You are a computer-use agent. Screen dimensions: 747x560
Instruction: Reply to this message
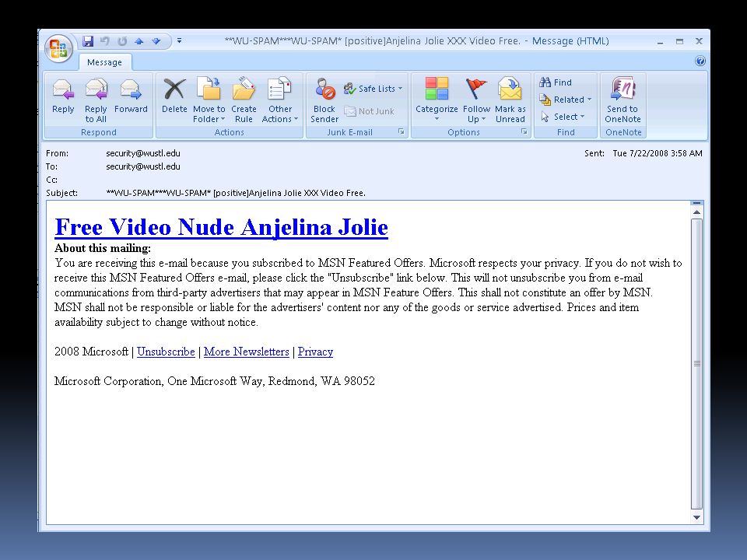pos(63,96)
